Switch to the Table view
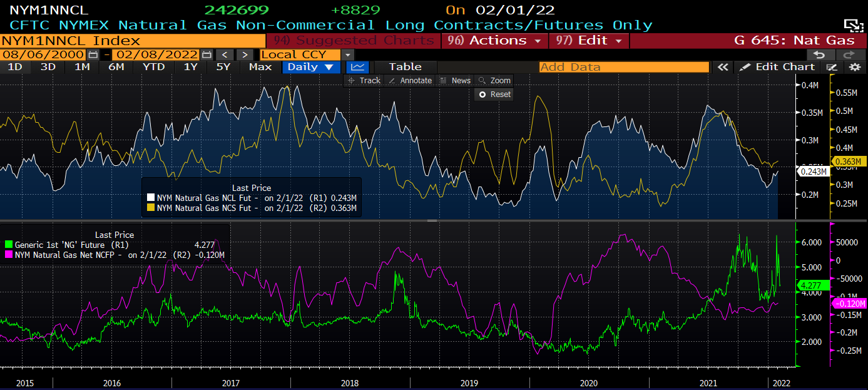 [405, 67]
